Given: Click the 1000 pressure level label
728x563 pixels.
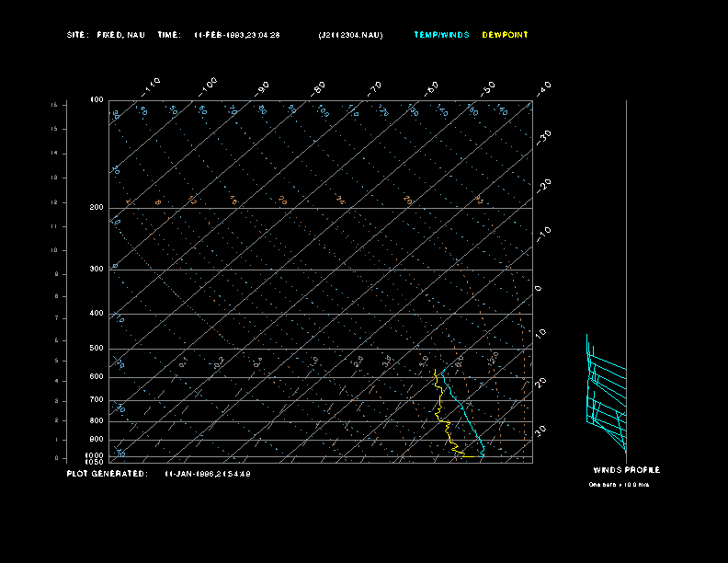Looking at the screenshot, I should tap(96, 455).
